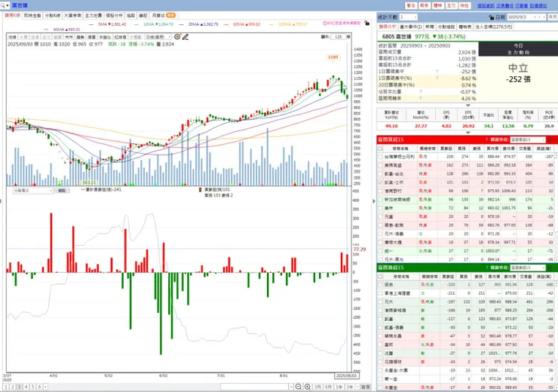Click the 5MA legend line
Viewport: 558px width, 392px height.
(x=108, y=24)
